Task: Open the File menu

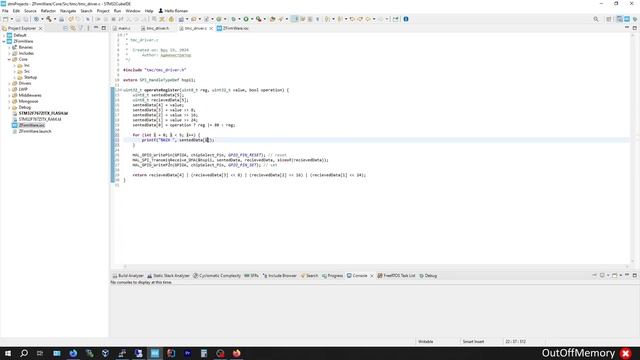Action: pyautogui.click(x=5, y=11)
